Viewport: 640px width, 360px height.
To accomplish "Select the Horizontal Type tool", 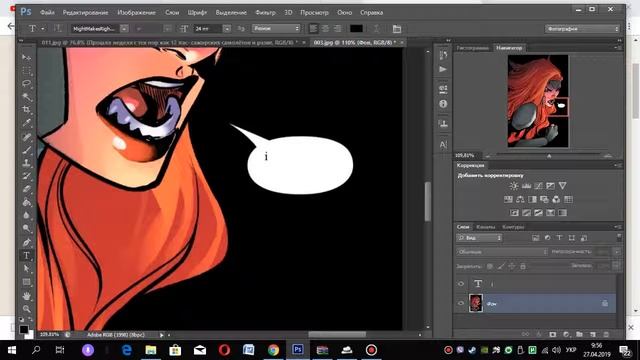I will (27, 256).
